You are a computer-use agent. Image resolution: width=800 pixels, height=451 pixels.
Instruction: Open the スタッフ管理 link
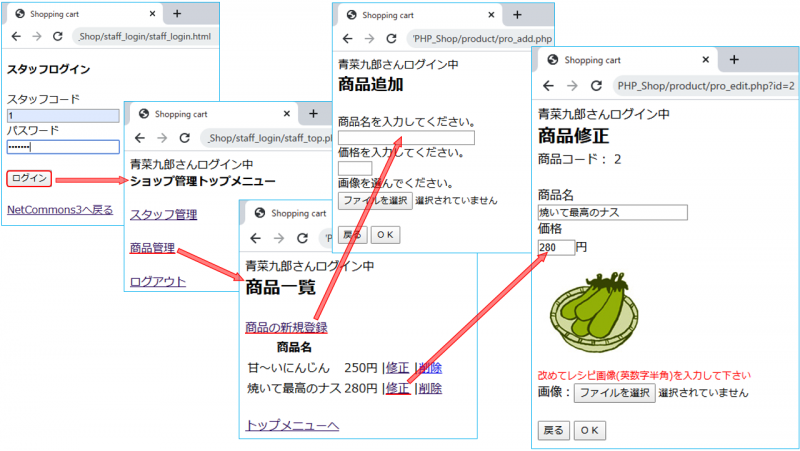163,215
